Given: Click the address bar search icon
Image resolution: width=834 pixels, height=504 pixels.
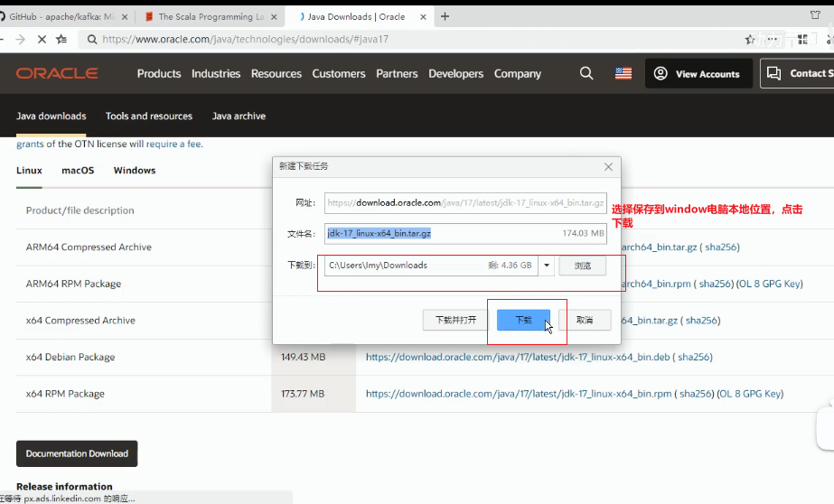Looking at the screenshot, I should (x=92, y=39).
